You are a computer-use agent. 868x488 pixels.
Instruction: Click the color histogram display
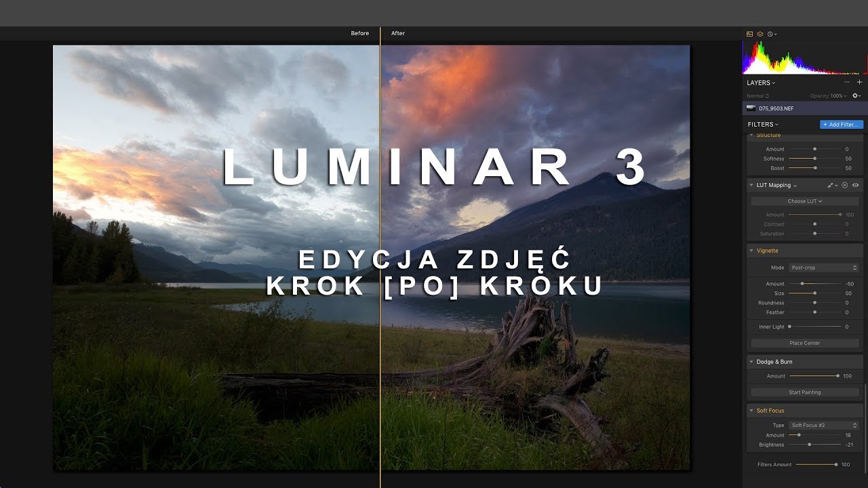click(x=805, y=57)
